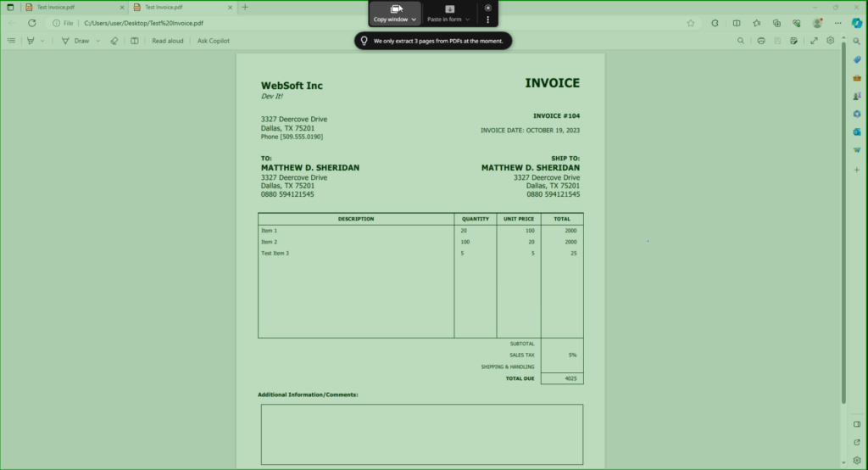This screenshot has width=868, height=470.
Task: Open Settings and more ellipsis menu
Action: (x=837, y=23)
